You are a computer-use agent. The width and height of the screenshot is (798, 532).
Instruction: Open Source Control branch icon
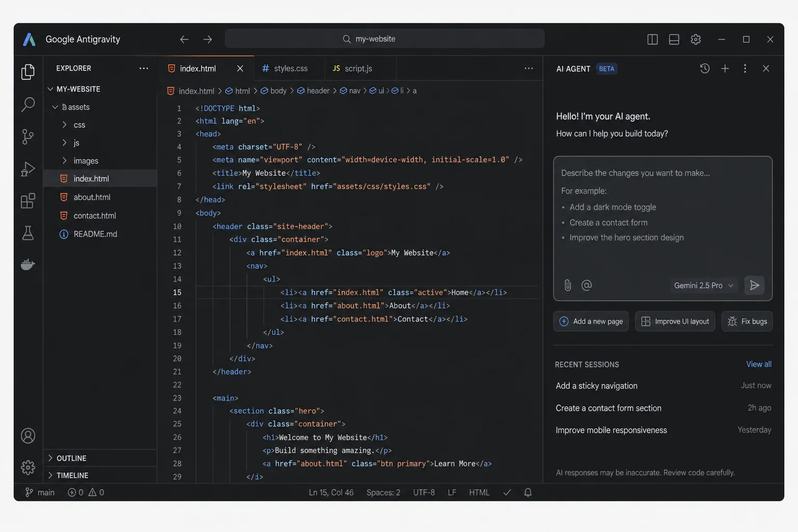tap(28, 137)
